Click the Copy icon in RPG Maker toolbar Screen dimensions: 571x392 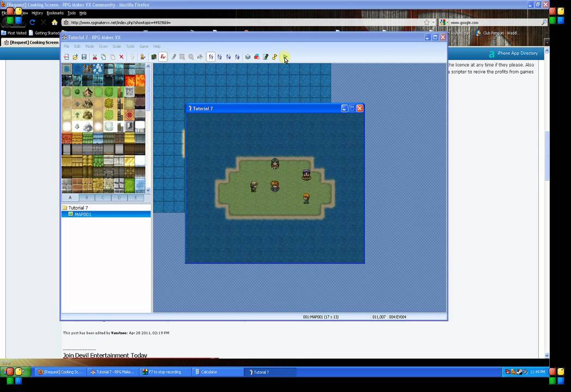coord(104,57)
